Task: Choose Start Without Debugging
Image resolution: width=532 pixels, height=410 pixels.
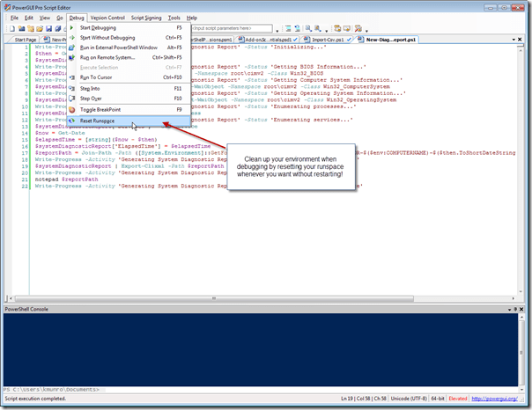Action: (129, 38)
